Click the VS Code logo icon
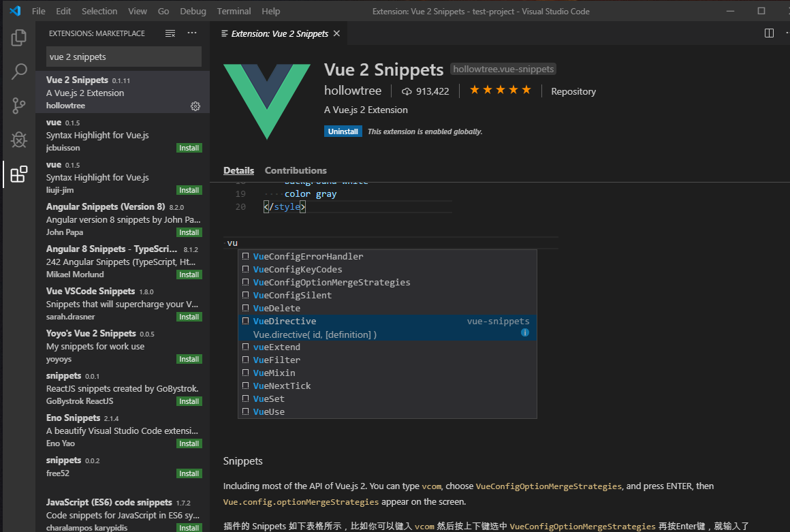Viewport: 790px width, 532px height. click(15, 11)
